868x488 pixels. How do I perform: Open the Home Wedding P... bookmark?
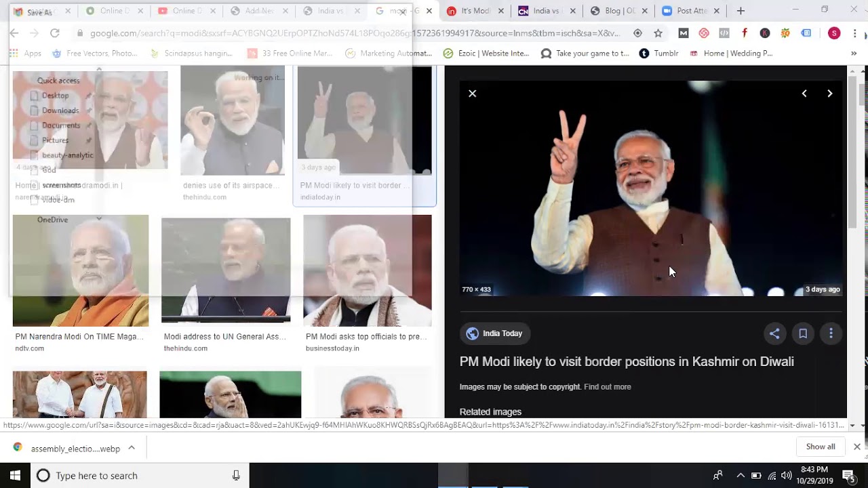pos(730,54)
